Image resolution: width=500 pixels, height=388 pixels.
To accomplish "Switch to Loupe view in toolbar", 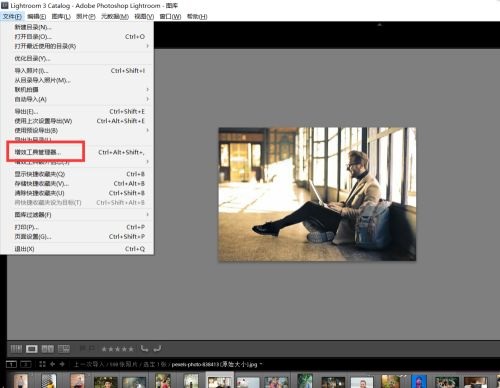I will (x=32, y=349).
